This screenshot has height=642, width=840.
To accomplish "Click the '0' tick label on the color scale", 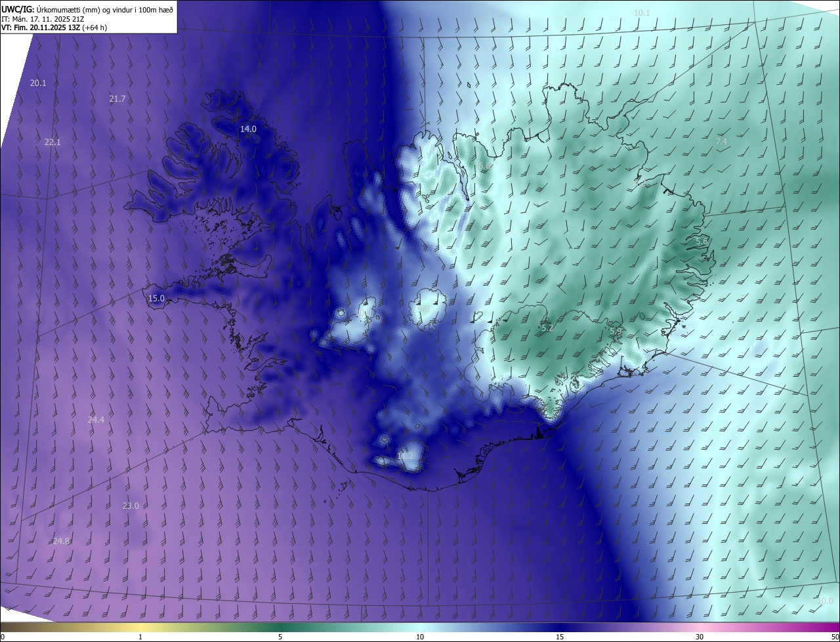I will pos(3,637).
